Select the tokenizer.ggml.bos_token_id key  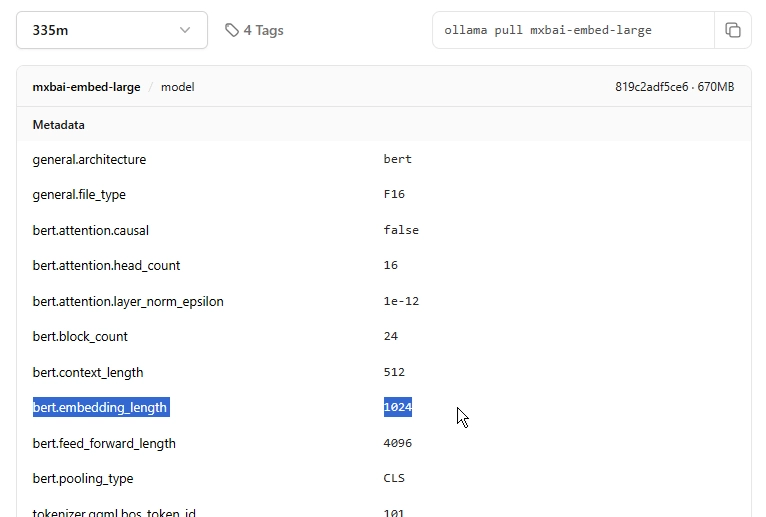pyautogui.click(x=114, y=512)
